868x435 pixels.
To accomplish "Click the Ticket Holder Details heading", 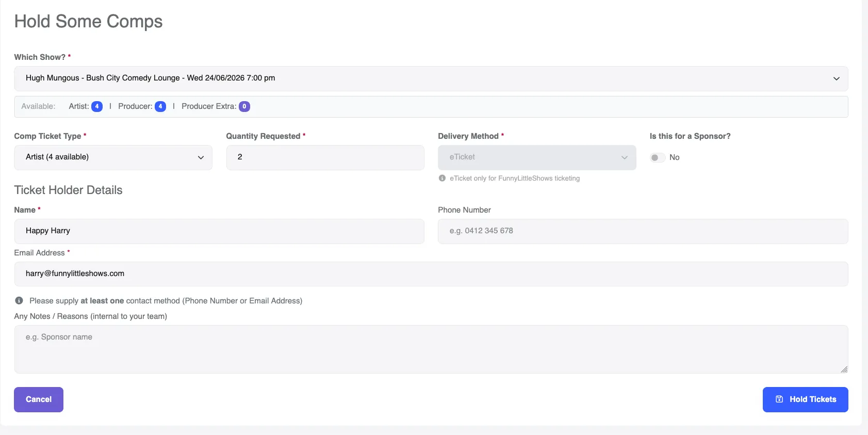I will pyautogui.click(x=68, y=190).
